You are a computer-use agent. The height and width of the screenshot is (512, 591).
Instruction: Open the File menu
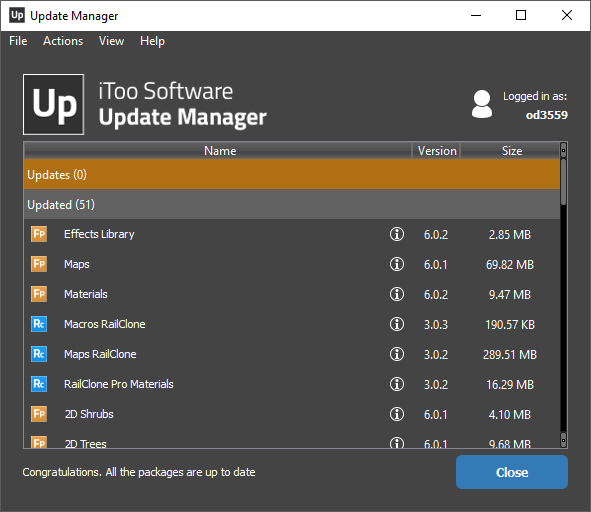(18, 41)
